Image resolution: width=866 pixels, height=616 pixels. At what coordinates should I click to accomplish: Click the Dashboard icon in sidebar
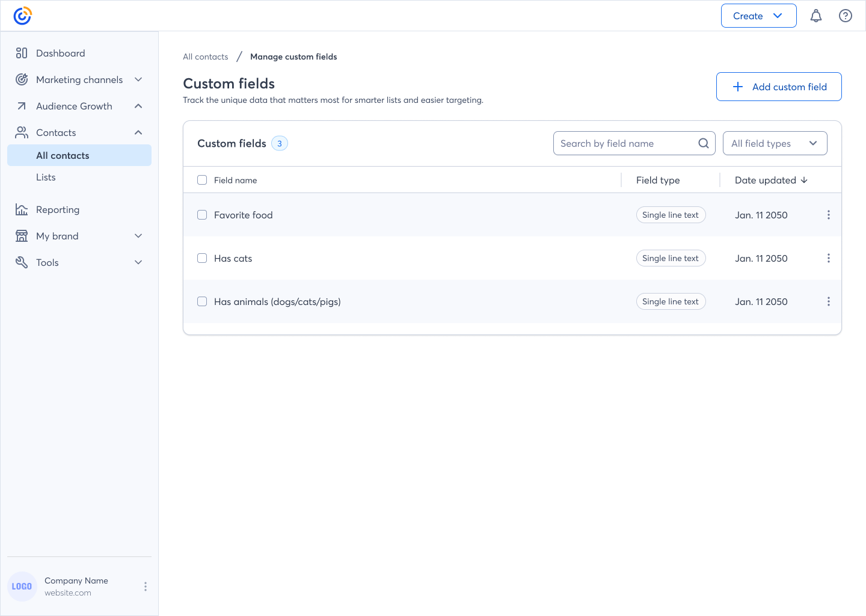tap(22, 53)
